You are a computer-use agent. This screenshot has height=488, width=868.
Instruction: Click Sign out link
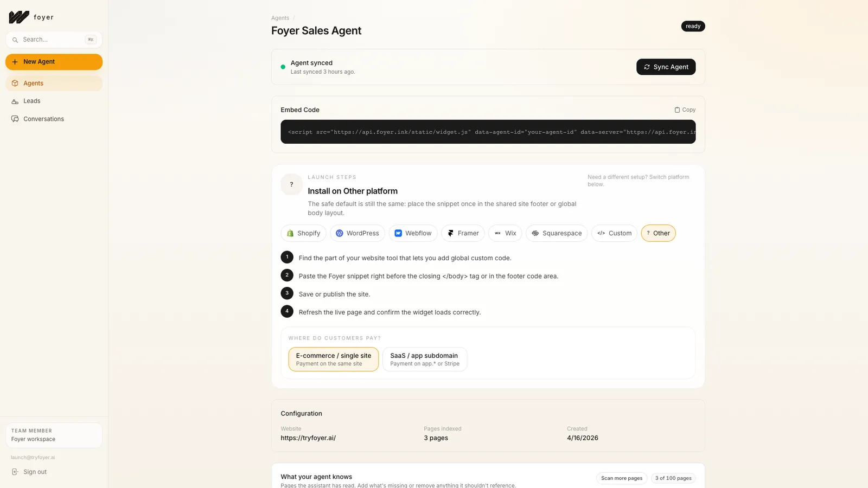(x=35, y=472)
